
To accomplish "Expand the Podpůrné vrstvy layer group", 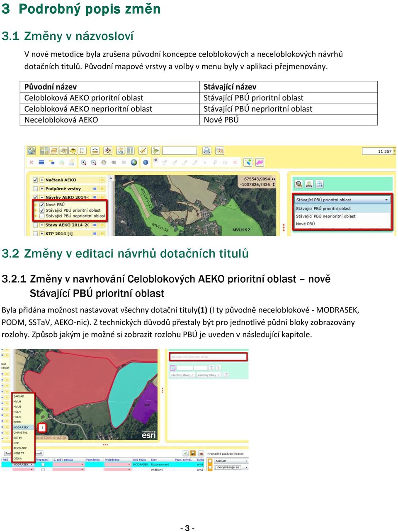I will (x=41, y=188).
